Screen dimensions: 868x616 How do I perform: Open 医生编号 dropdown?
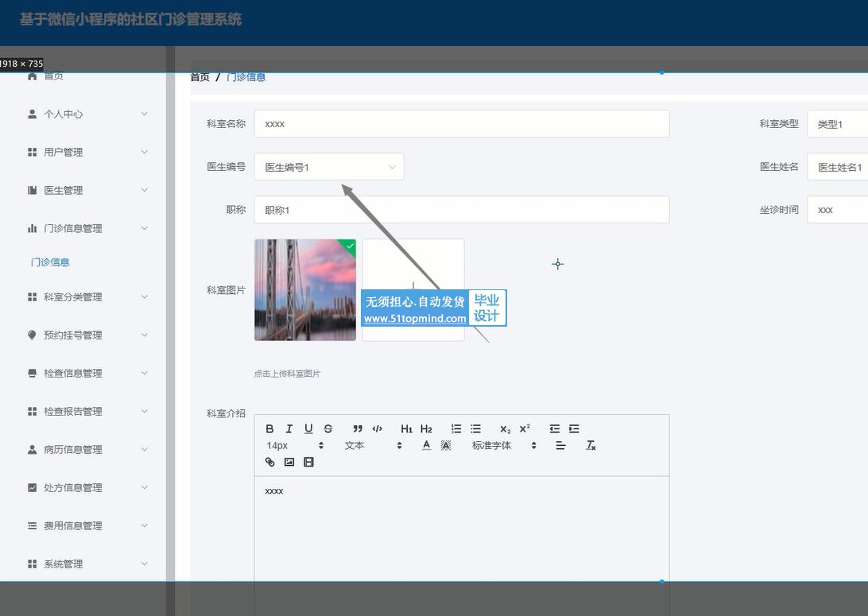coord(329,167)
